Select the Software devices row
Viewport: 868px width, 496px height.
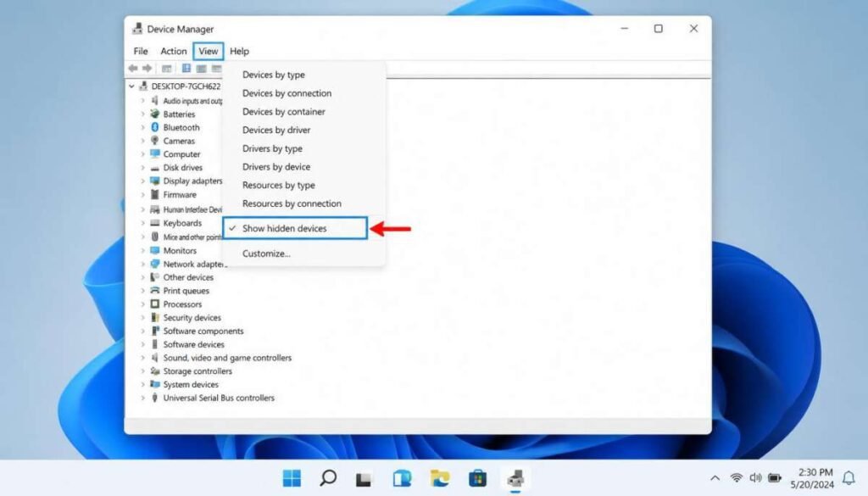[187, 344]
